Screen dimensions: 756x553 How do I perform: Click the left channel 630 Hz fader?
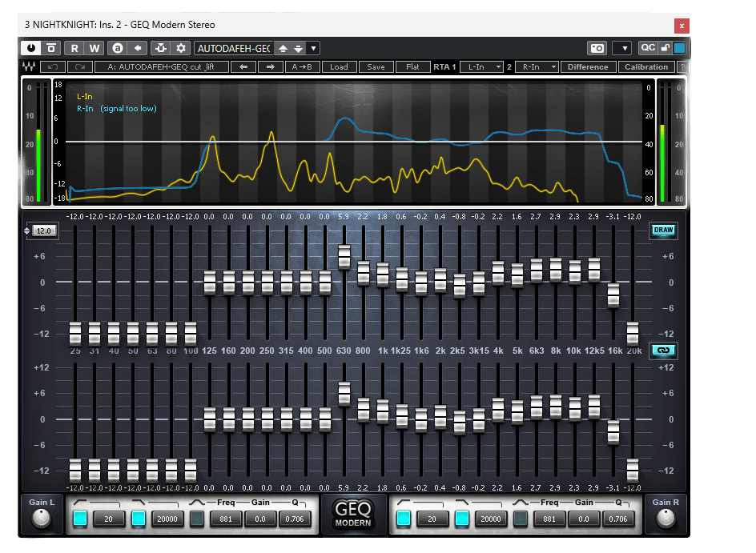344,256
